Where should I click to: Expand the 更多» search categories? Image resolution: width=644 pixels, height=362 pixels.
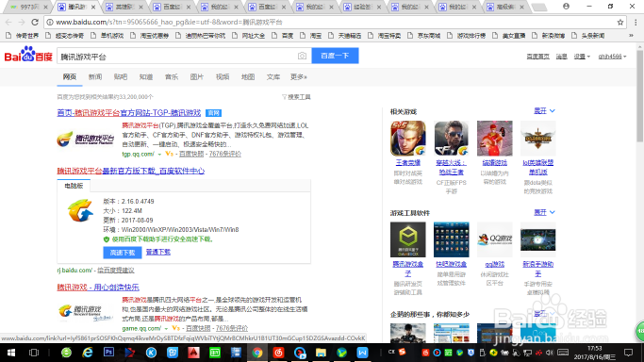(x=299, y=76)
